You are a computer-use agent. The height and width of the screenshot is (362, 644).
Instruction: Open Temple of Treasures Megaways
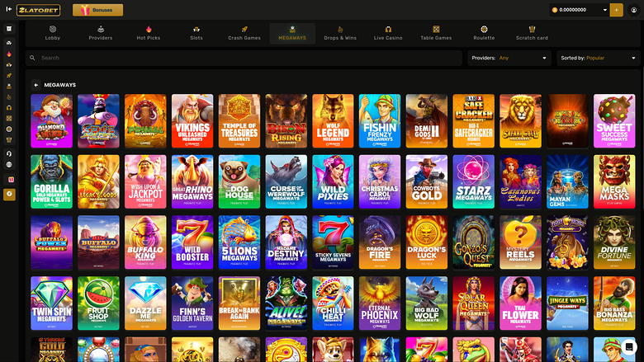pos(239,121)
